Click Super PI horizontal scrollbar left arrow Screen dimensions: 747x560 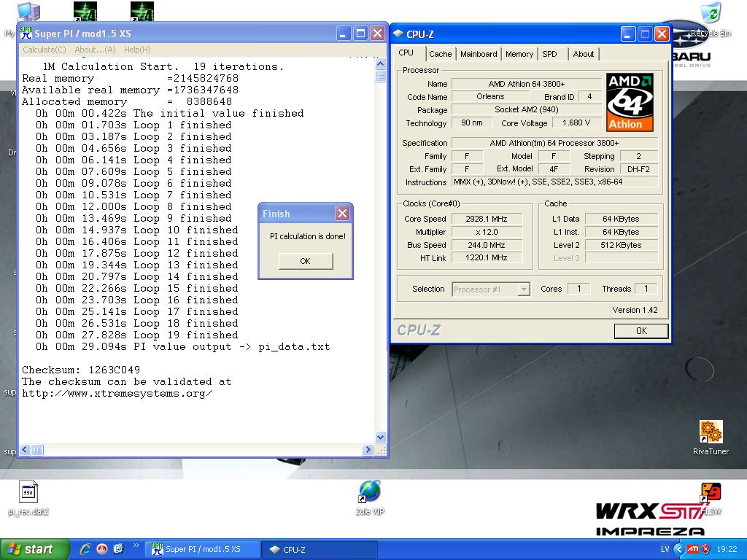pyautogui.click(x=26, y=449)
